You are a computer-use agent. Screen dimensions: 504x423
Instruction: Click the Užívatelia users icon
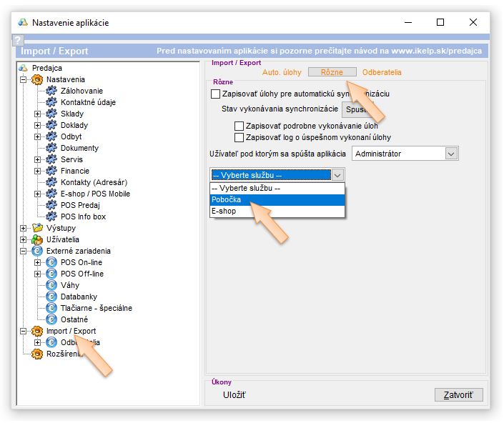click(x=37, y=239)
